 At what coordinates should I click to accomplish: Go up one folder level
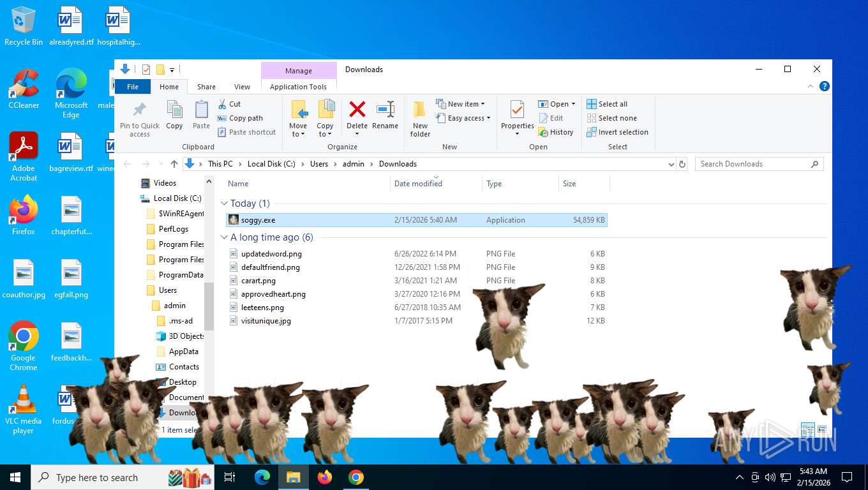tap(174, 164)
